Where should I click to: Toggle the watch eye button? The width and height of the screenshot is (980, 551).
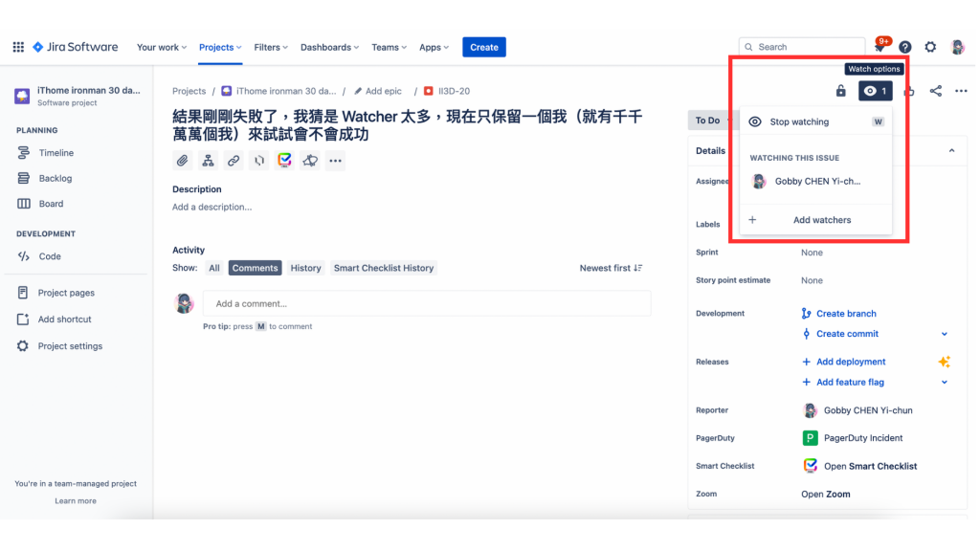tap(875, 91)
